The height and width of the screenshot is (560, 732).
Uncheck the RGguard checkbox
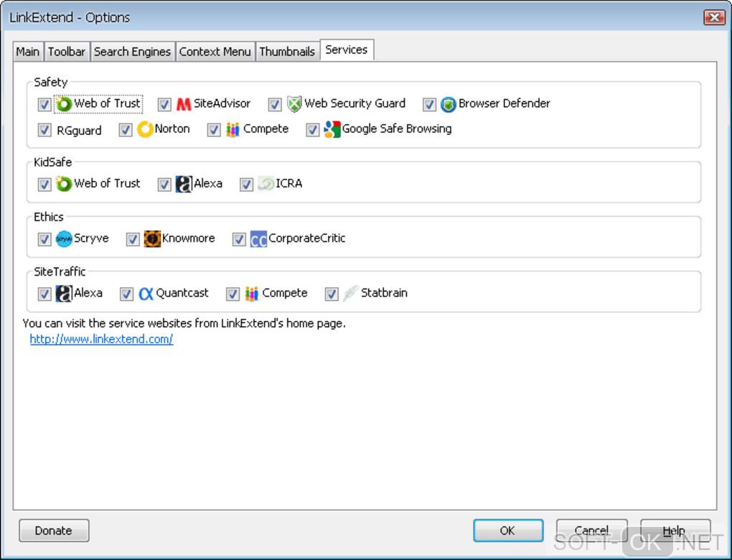tap(44, 130)
